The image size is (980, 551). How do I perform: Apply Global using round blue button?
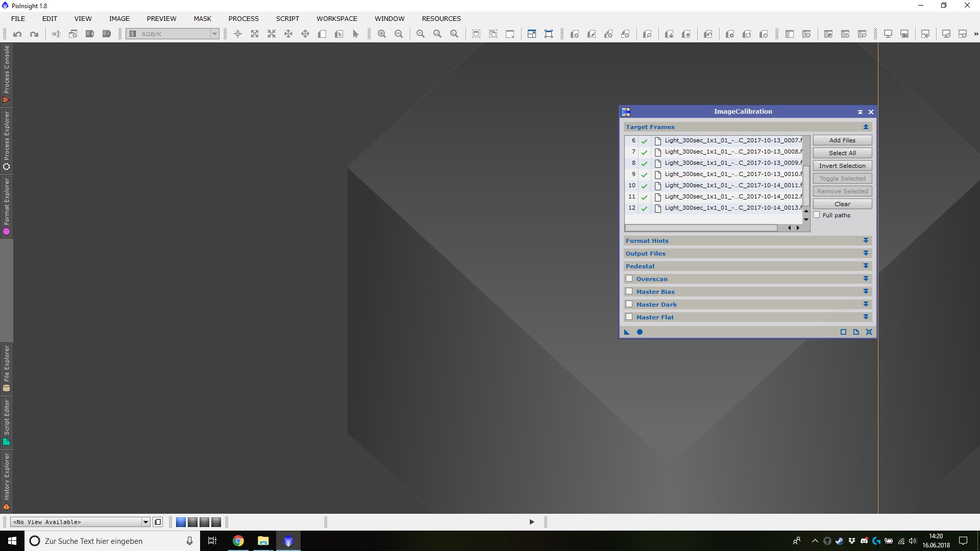click(x=640, y=332)
